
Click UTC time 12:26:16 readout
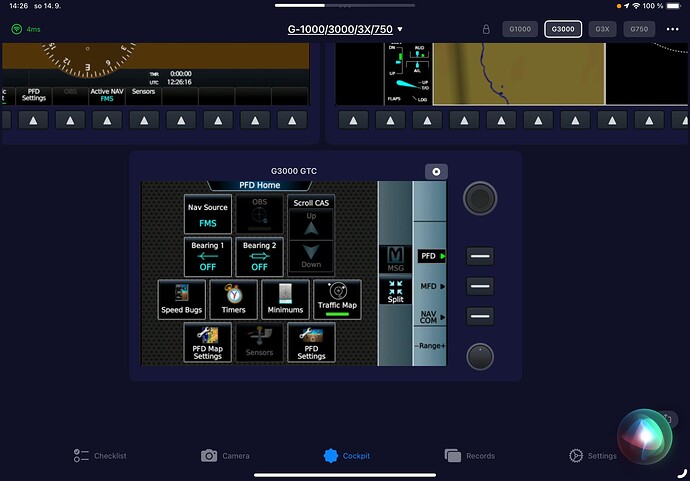point(179,82)
